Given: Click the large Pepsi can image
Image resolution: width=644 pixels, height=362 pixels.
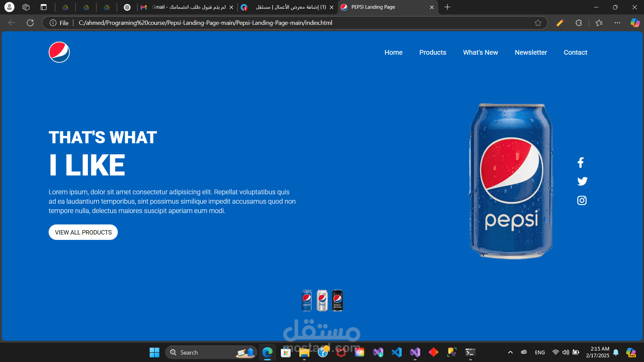Looking at the screenshot, I should pos(511,181).
